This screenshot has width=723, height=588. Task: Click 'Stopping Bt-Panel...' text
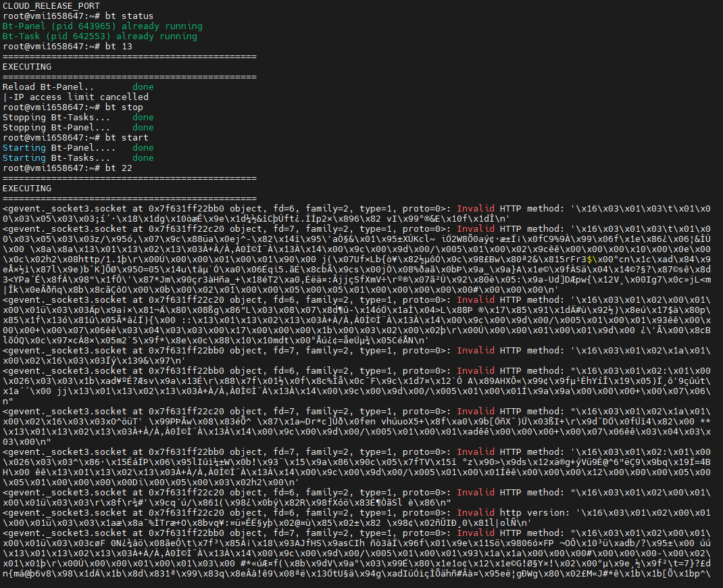pyautogui.click(x=56, y=128)
